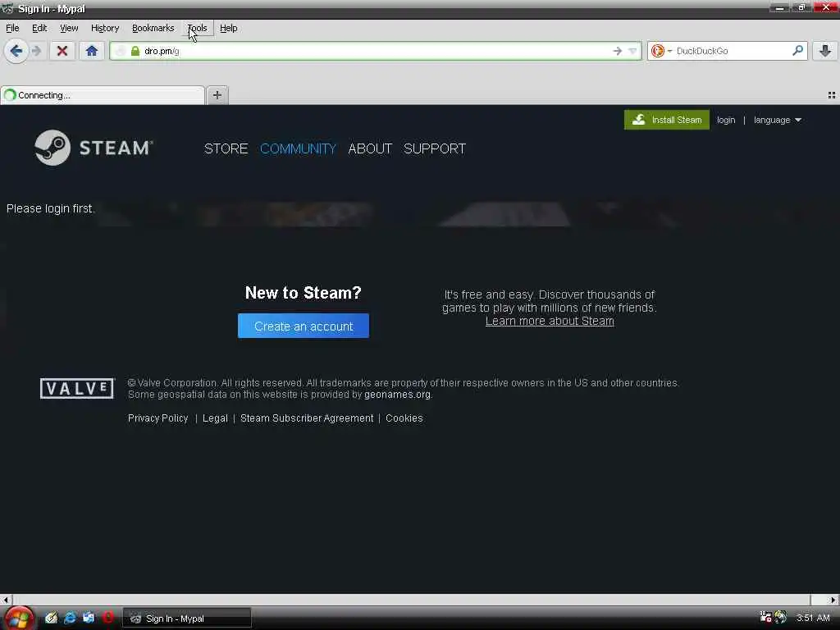Expand the language dropdown
Screen dimensions: 840x630
click(778, 120)
